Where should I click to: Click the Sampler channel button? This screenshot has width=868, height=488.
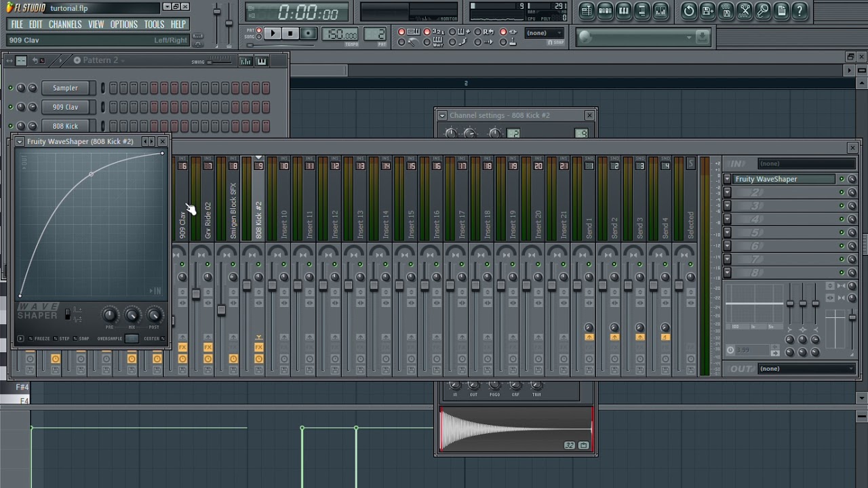(x=66, y=88)
